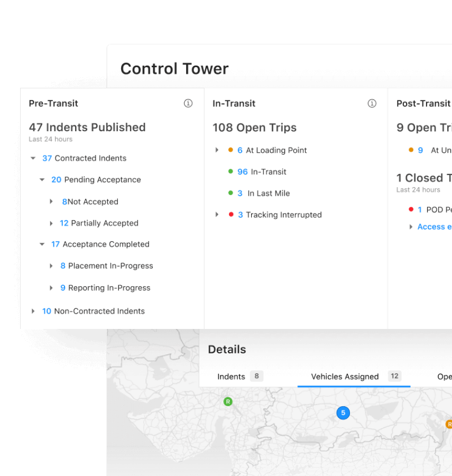Click the Pre-Transit info icon
This screenshot has height=476, width=452.
(x=188, y=104)
